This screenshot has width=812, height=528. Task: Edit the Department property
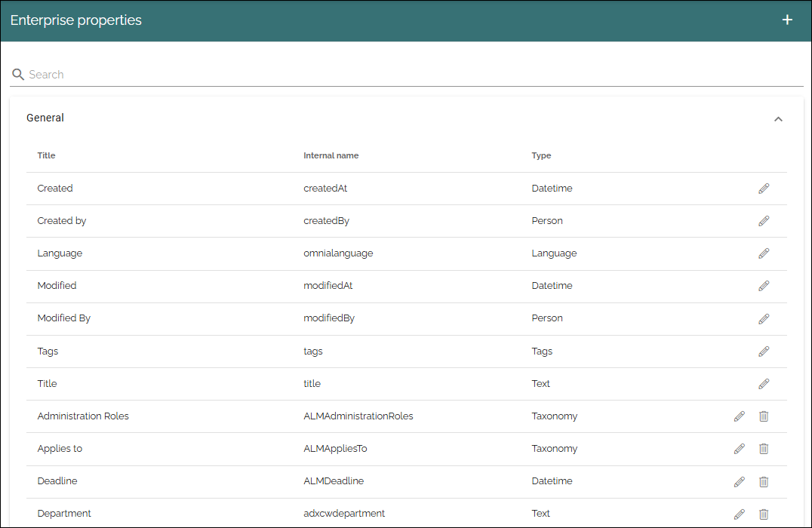(x=740, y=514)
